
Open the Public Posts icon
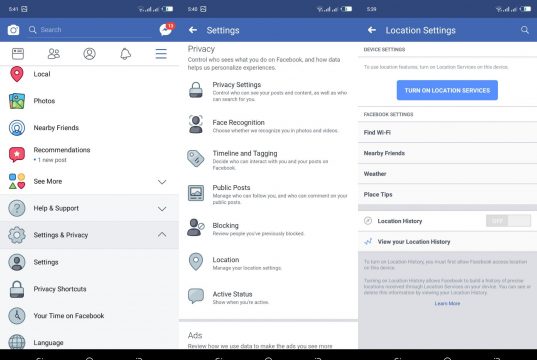pos(196,193)
